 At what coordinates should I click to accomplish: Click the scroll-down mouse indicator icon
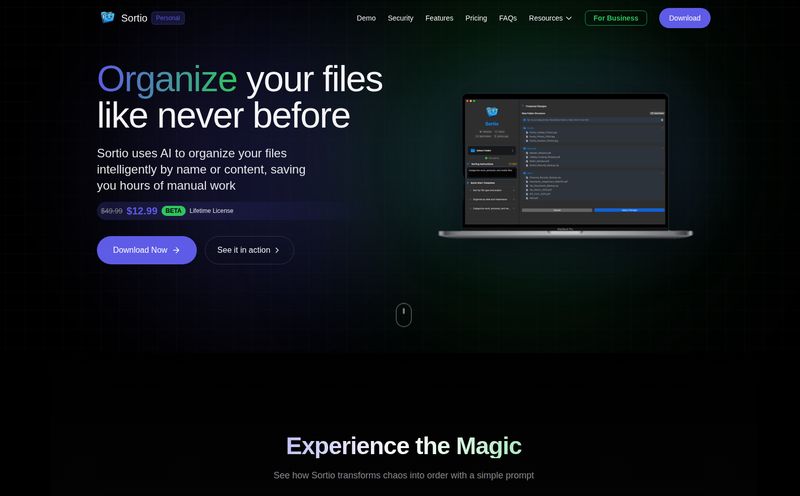404,315
